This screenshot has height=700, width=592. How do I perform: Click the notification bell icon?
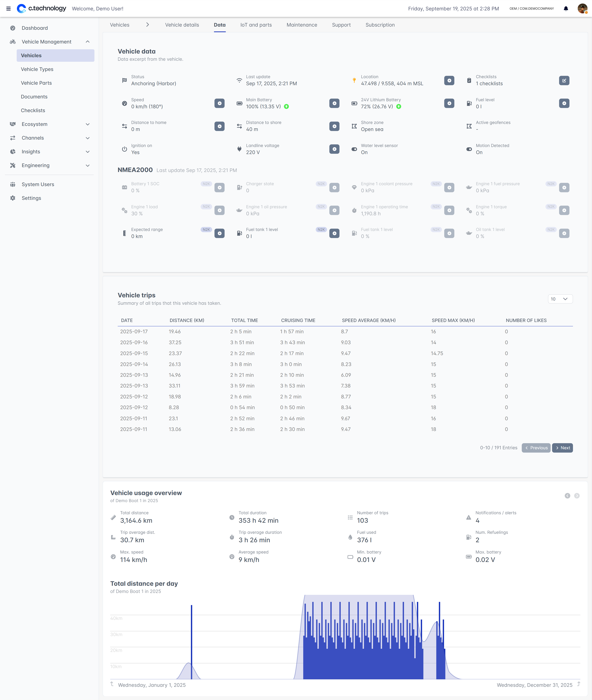566,9
